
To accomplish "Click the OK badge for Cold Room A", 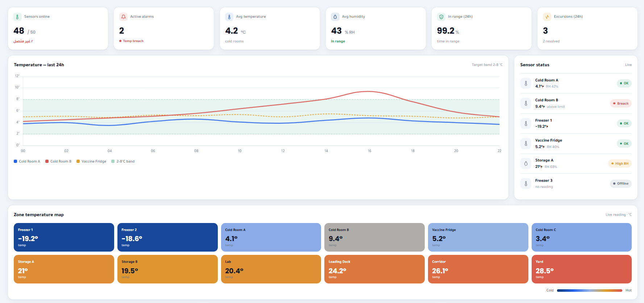I will (624, 83).
